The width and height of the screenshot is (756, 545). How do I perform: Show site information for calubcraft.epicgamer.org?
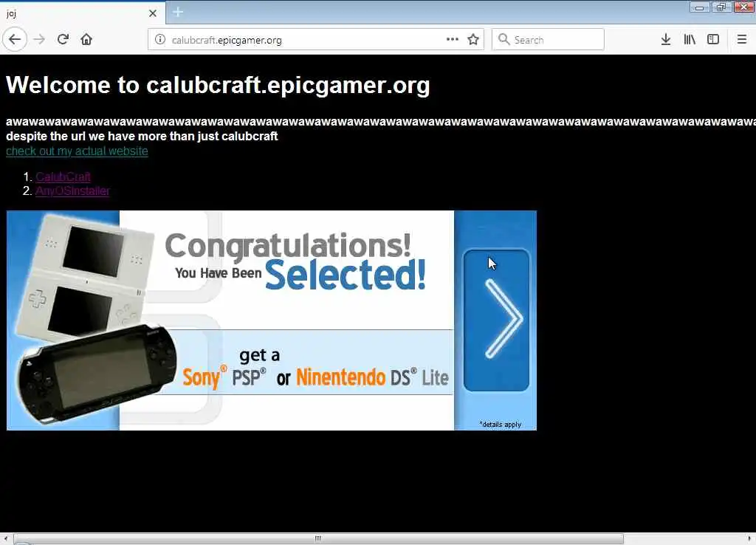tap(160, 40)
